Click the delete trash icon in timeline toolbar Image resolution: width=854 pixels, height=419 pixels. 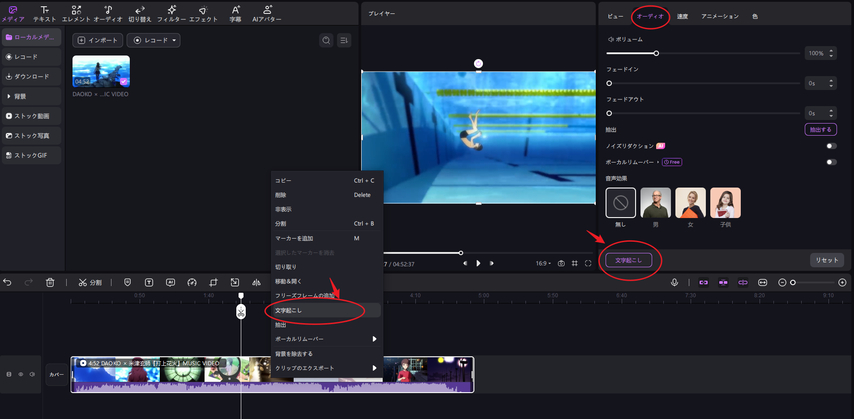tap(50, 283)
